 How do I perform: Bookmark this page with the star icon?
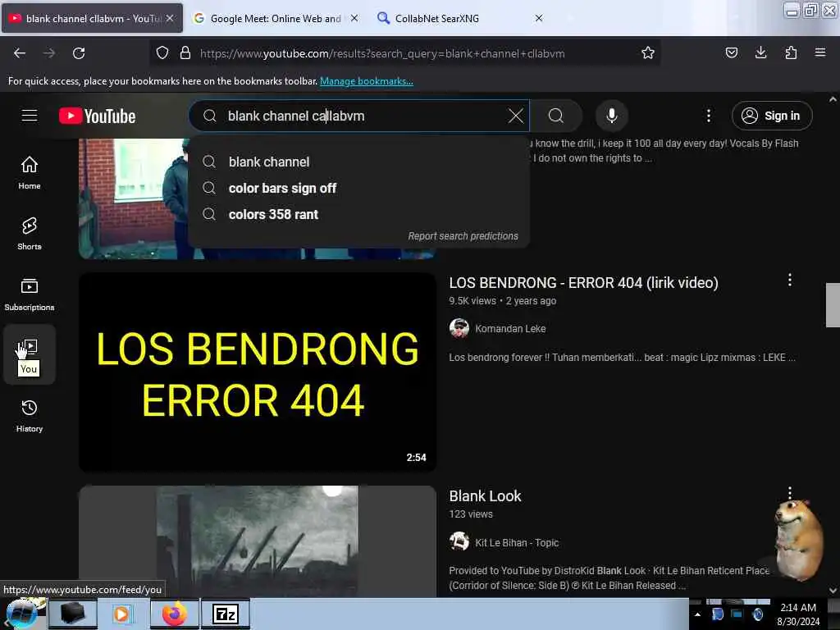tap(648, 53)
